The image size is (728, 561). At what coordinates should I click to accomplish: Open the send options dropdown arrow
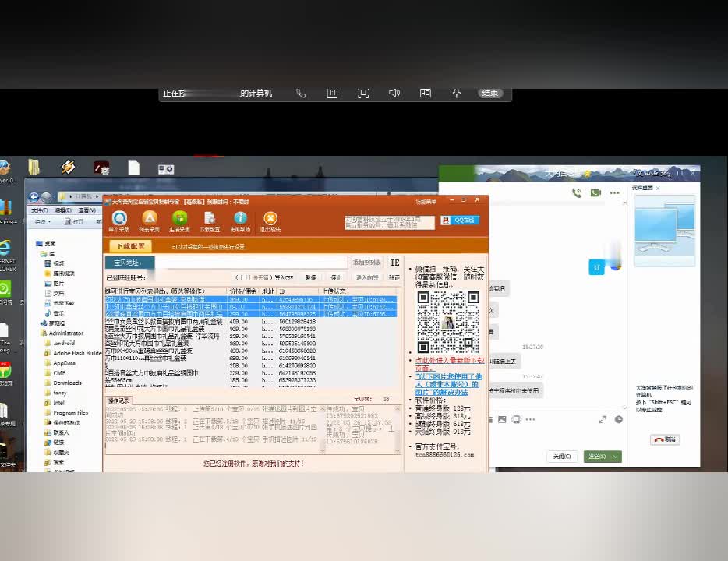pyautogui.click(x=616, y=457)
